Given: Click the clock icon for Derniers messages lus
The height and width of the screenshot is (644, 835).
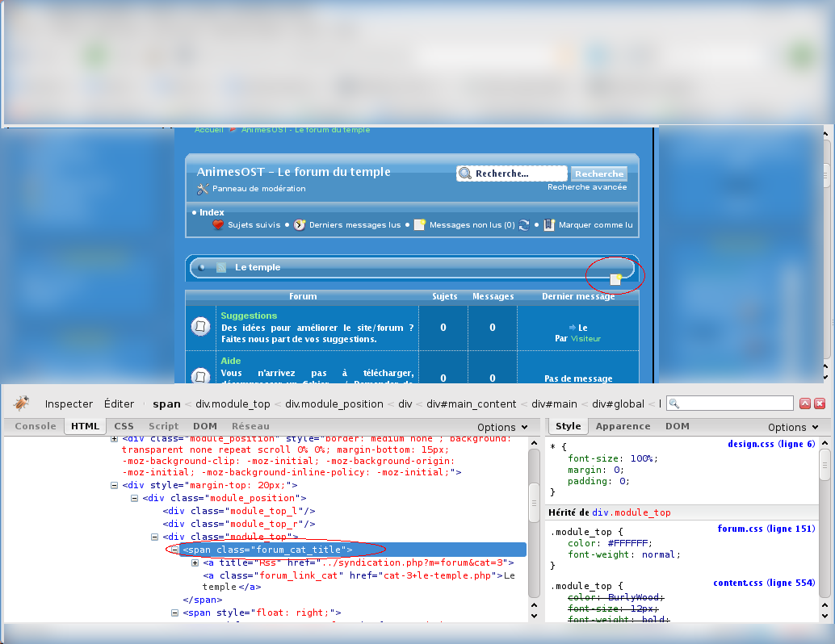Looking at the screenshot, I should (300, 225).
